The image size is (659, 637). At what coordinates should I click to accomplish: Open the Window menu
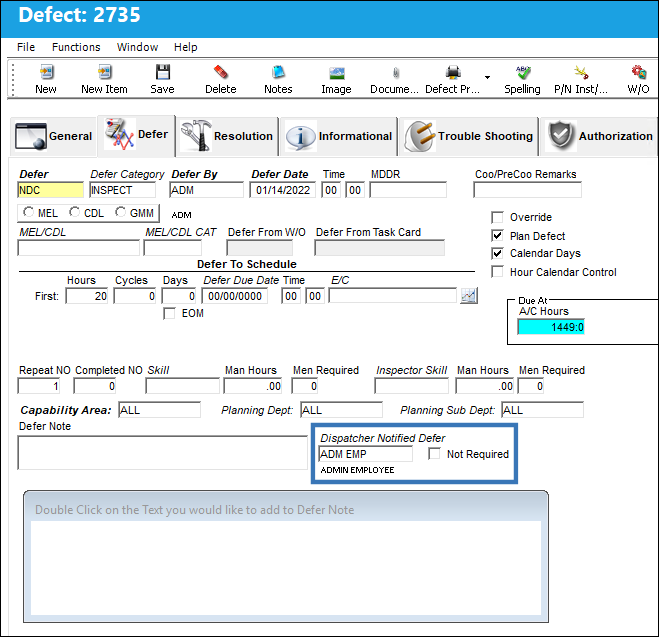coord(137,47)
